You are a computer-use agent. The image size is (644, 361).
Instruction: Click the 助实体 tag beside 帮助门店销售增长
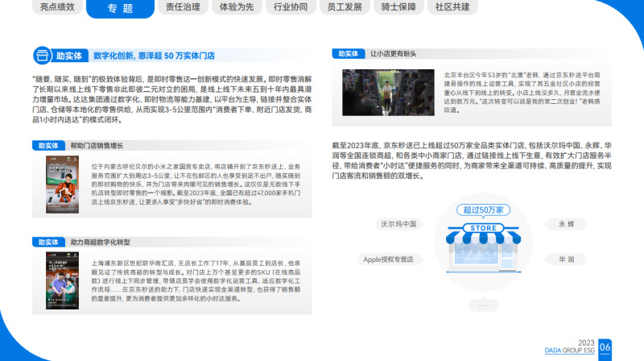click(48, 146)
